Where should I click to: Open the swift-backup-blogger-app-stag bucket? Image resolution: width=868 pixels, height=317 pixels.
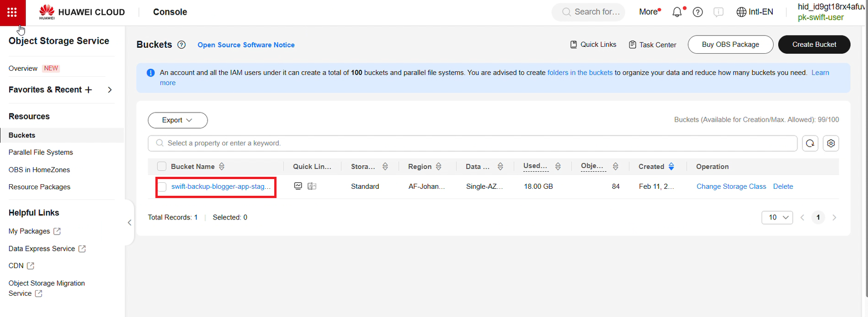point(221,186)
